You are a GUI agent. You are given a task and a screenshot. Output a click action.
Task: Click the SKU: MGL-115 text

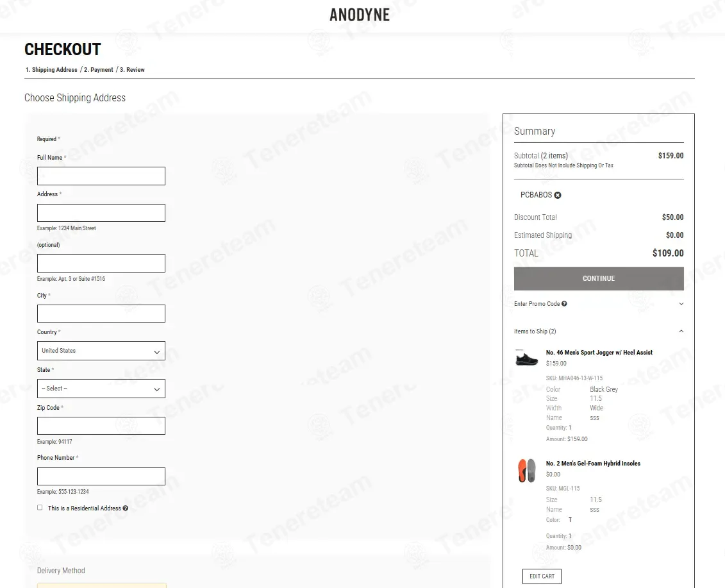coord(563,489)
